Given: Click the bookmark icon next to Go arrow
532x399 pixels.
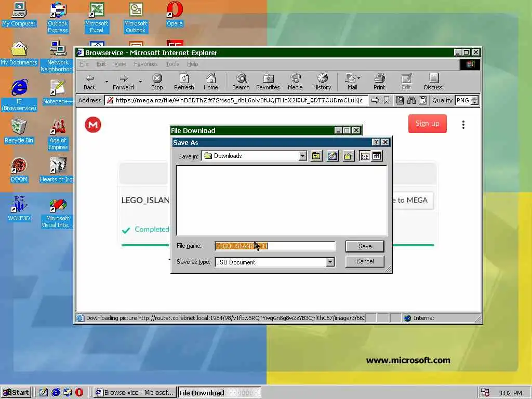Looking at the screenshot, I should (x=387, y=100).
